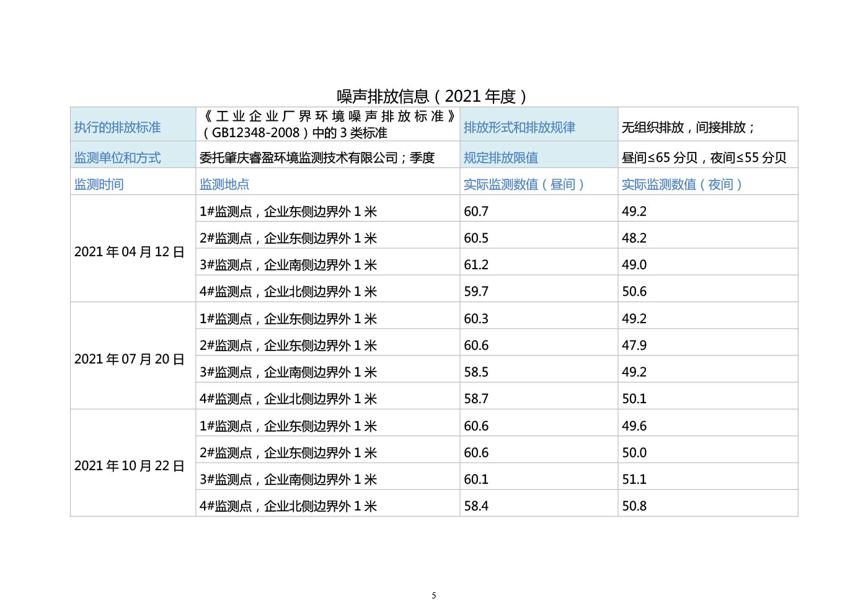Viewport: 868px width, 614px height.
Task: Select the daytime value 60.3
Action: [539, 316]
